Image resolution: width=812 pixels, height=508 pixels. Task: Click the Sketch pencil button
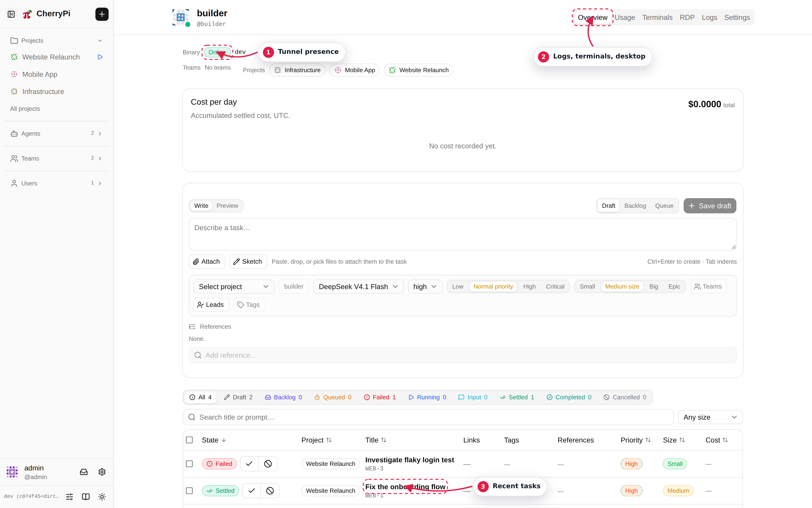coord(248,261)
